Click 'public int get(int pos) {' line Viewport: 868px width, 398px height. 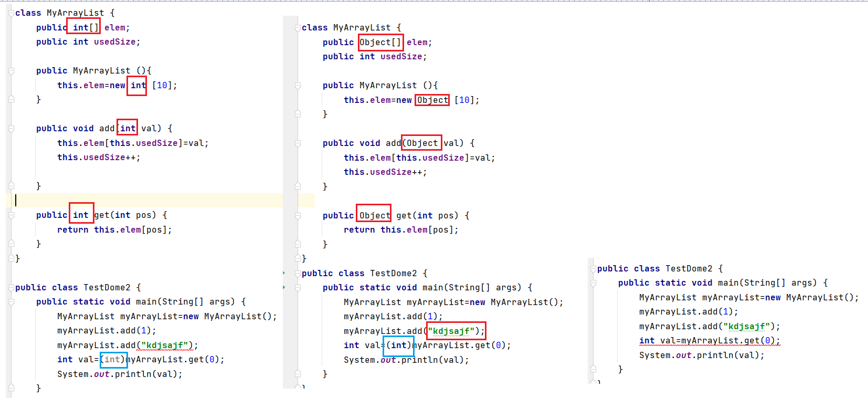[102, 215]
